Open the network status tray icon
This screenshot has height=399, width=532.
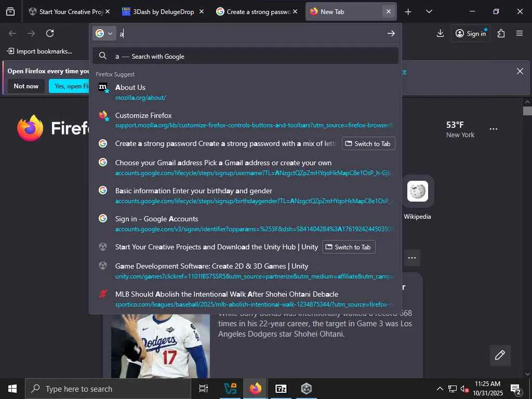(x=453, y=389)
